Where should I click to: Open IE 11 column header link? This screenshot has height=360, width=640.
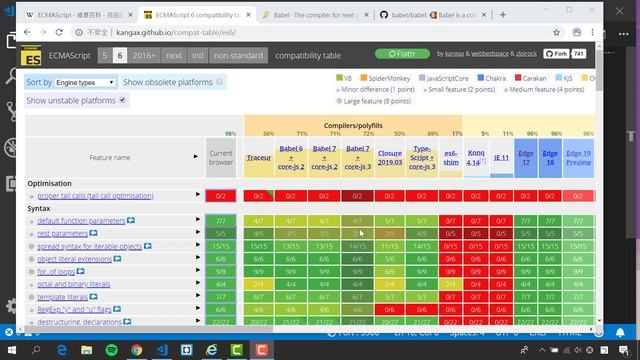(501, 158)
